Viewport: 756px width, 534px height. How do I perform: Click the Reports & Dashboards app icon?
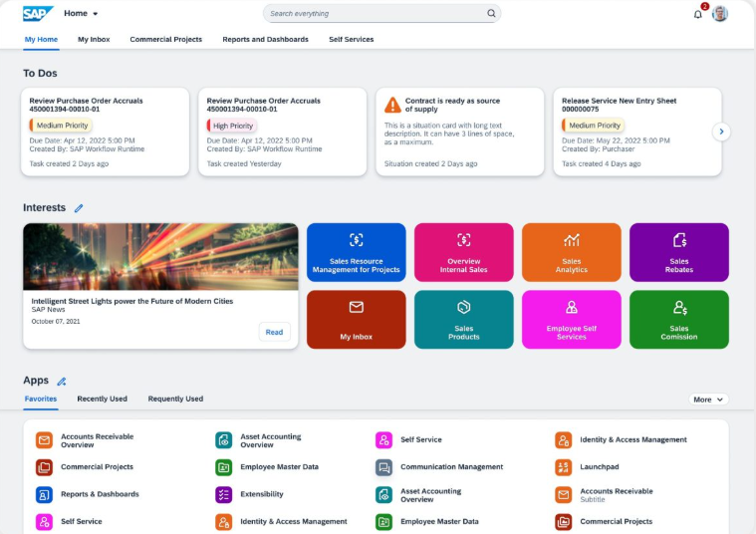pos(44,494)
